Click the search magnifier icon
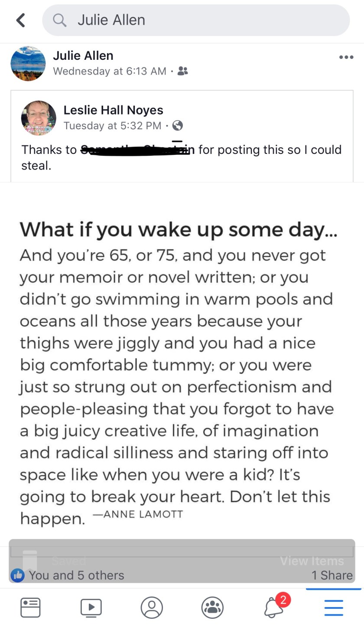 click(x=59, y=20)
